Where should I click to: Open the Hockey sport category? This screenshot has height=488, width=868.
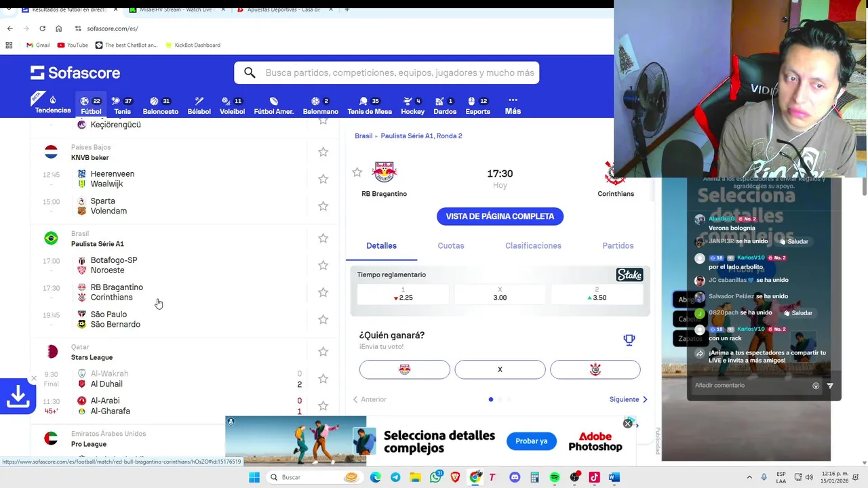coord(412,105)
